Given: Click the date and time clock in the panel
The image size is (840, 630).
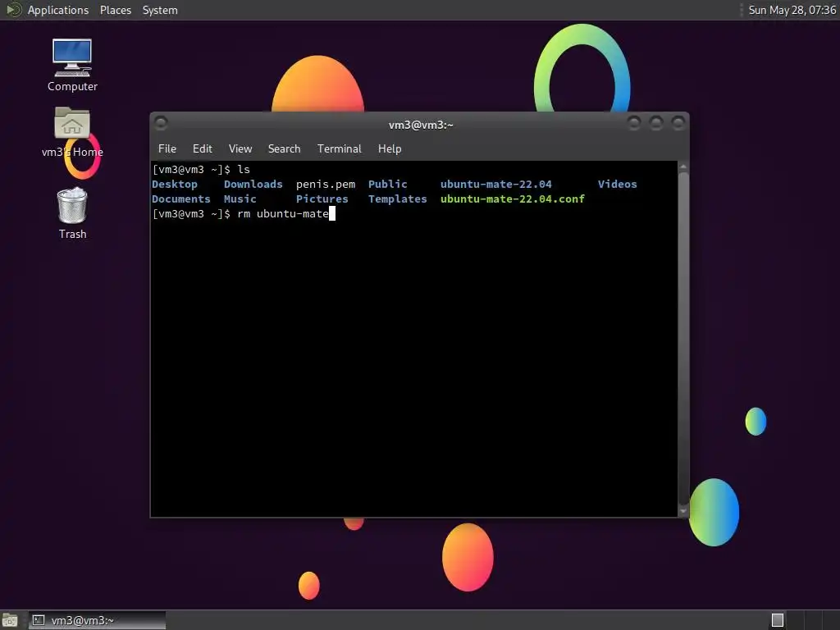Looking at the screenshot, I should [x=792, y=10].
